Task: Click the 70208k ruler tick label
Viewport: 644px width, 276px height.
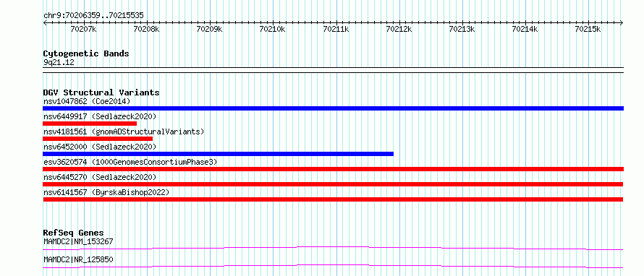Action: click(147, 29)
